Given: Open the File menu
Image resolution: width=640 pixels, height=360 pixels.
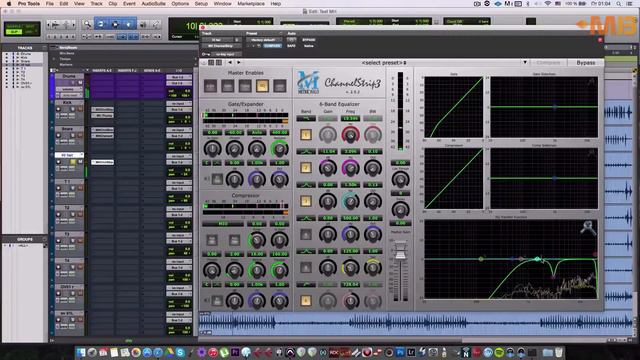Looking at the screenshot, I should click(49, 4).
